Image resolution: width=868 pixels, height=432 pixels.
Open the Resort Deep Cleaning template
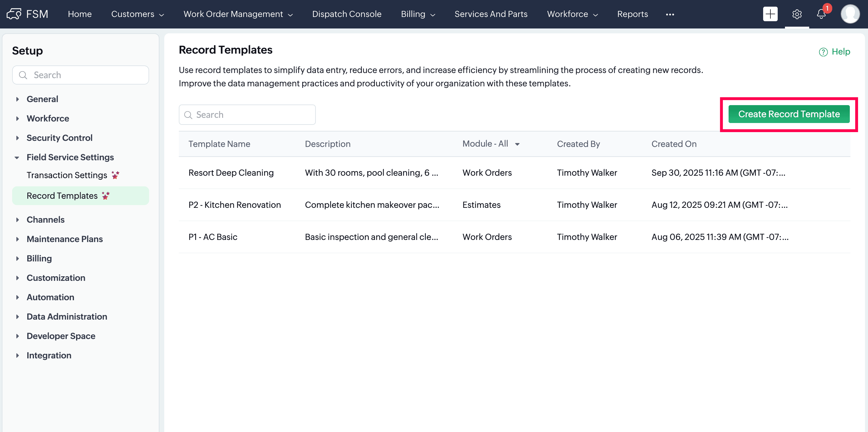click(231, 173)
